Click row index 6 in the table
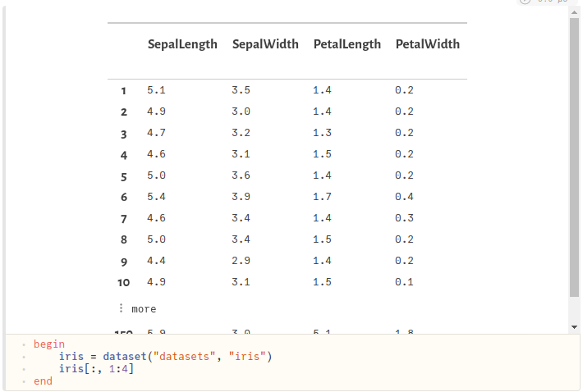 point(124,197)
